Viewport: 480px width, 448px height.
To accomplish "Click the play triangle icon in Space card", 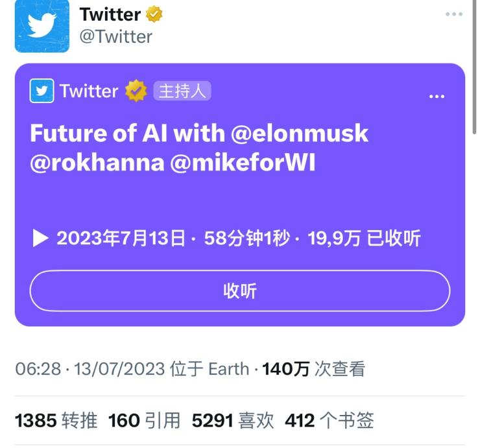I will point(40,238).
